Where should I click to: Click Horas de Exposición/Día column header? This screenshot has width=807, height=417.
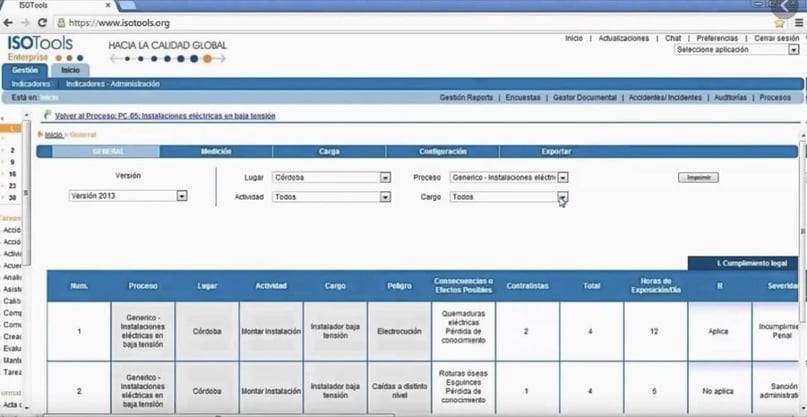pos(655,286)
